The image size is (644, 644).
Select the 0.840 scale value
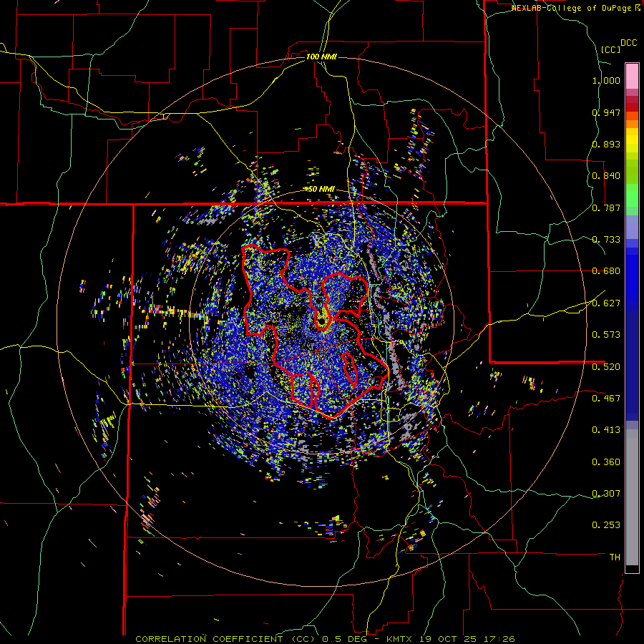pyautogui.click(x=606, y=176)
